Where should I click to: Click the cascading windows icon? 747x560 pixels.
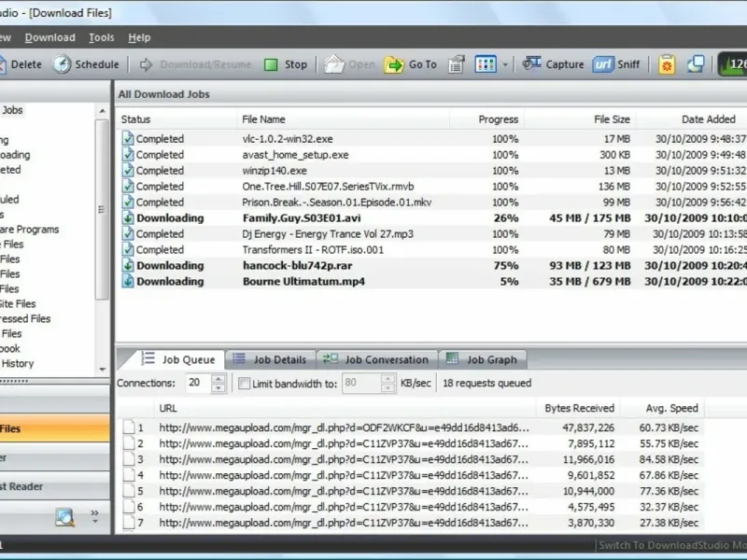pyautogui.click(x=696, y=64)
